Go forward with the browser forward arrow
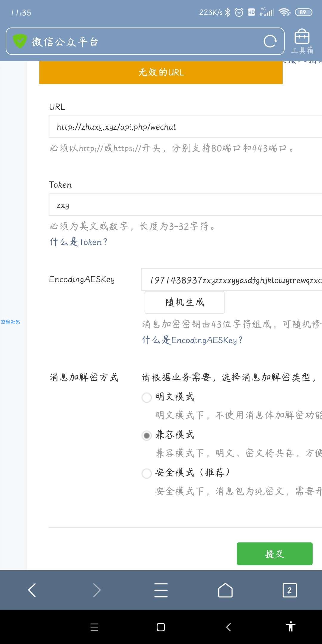Screen dimensions: 322x644 coord(97,590)
